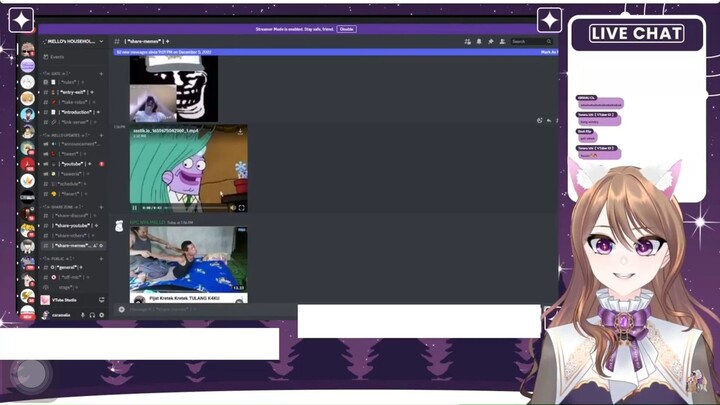Open NPC NYA MELLO avatar
This screenshot has width=720, height=405.
[x=119, y=226]
